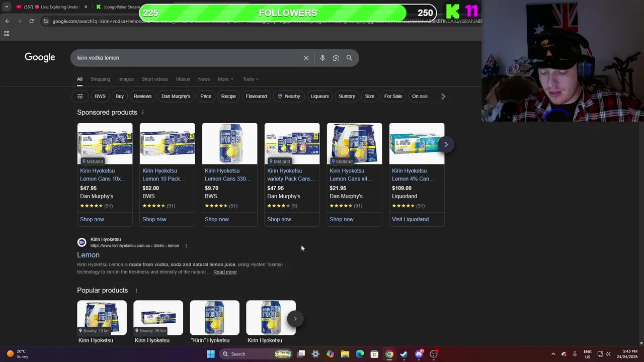The height and width of the screenshot is (362, 644).
Task: Advance popular products carousel arrow
Action: (295, 318)
